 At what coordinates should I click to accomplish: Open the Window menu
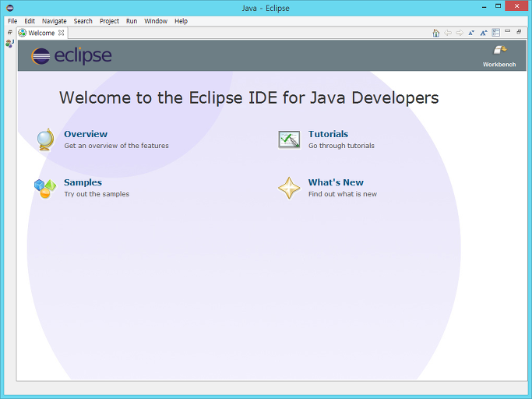click(x=156, y=21)
